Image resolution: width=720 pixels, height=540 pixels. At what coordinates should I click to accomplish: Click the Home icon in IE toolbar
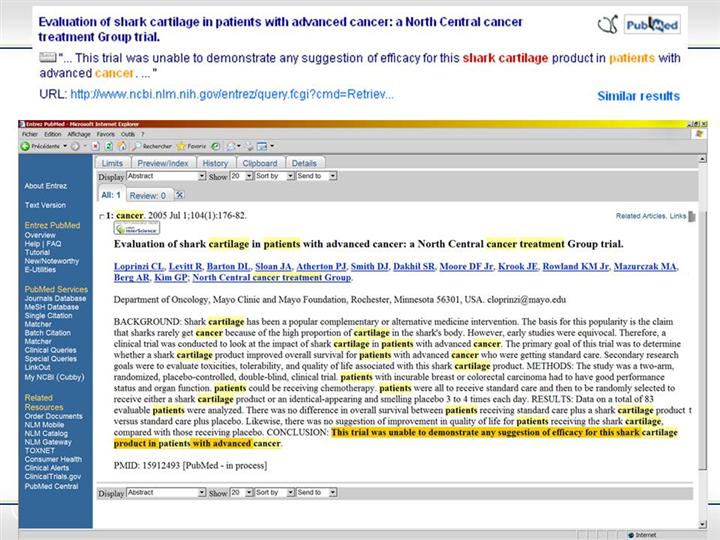[121, 146]
